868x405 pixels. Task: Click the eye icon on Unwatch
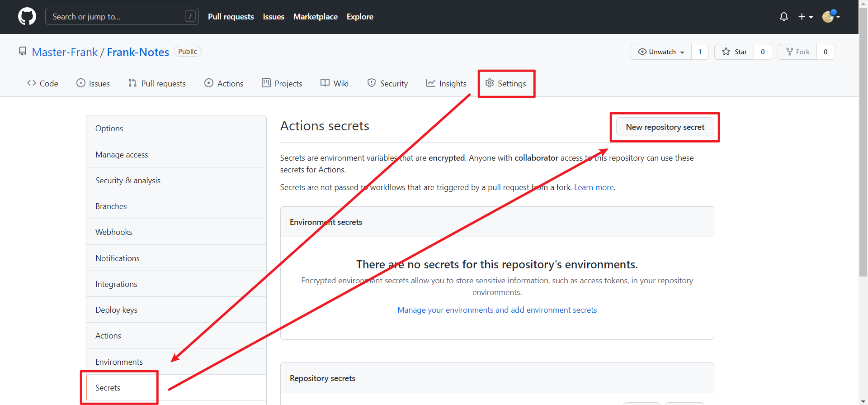point(642,52)
